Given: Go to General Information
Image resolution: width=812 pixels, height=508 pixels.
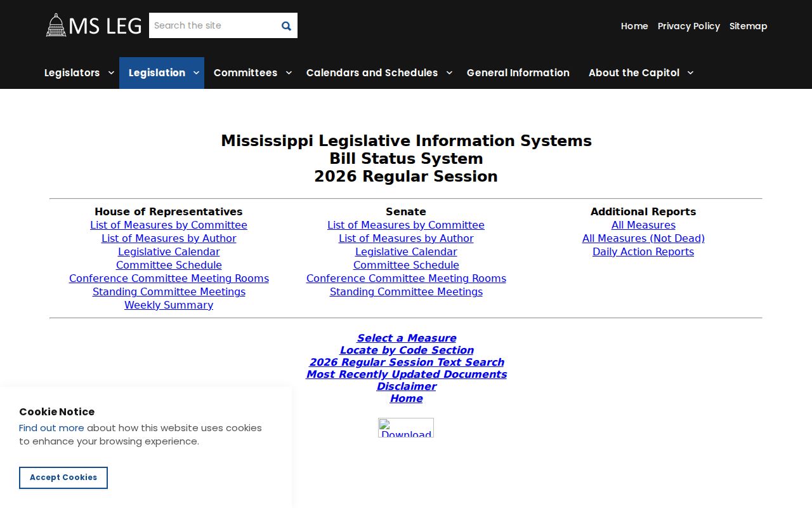Looking at the screenshot, I should 518,73.
